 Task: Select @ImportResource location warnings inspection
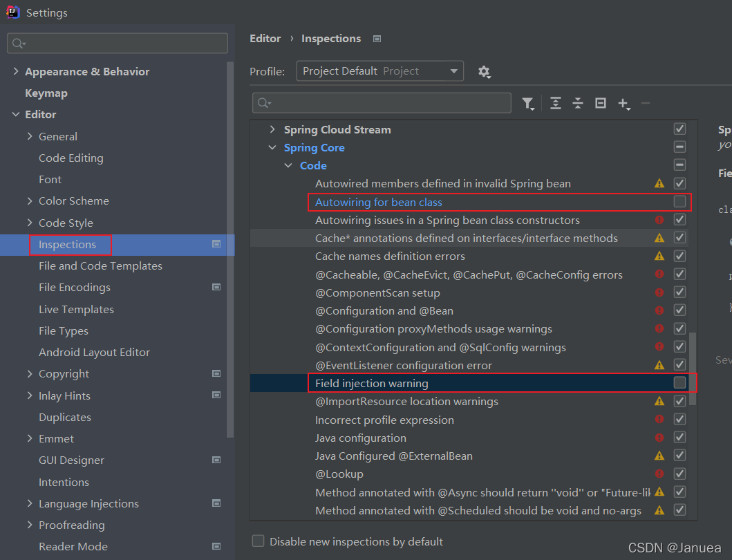pyautogui.click(x=406, y=401)
